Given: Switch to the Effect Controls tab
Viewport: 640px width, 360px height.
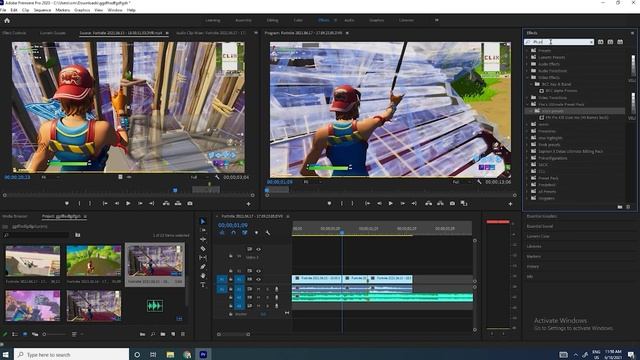Looking at the screenshot, I should point(14,33).
